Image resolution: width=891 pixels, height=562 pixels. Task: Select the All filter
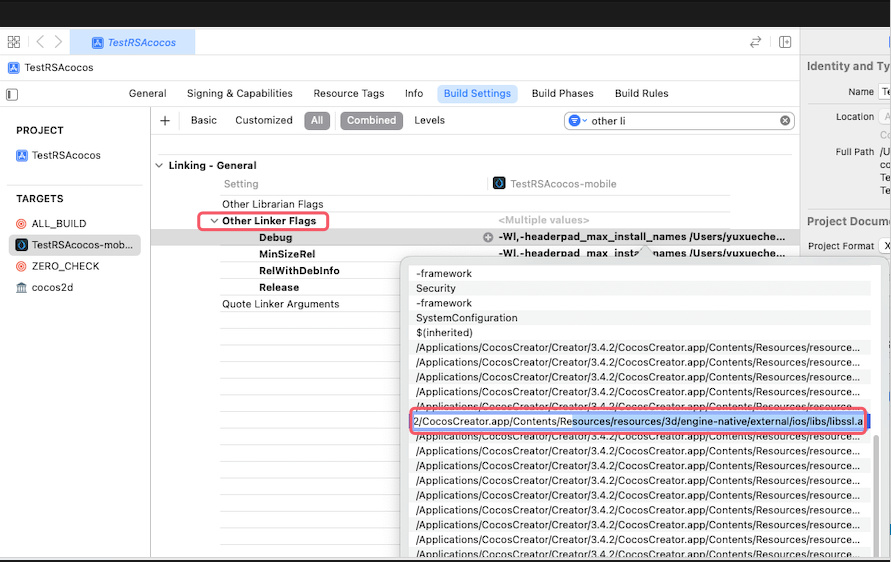pyautogui.click(x=317, y=120)
